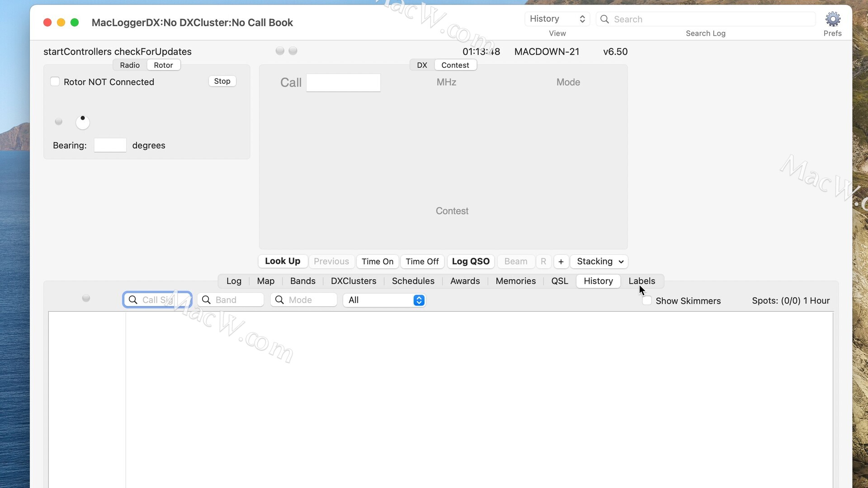Screen dimensions: 868x488
Task: Open the QSL tab
Action: pyautogui.click(x=560, y=281)
